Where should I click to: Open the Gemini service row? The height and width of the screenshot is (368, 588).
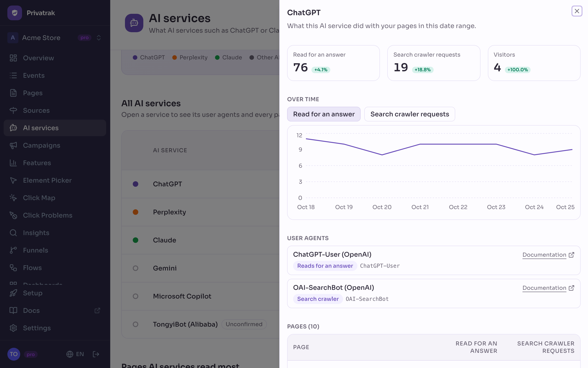(x=201, y=268)
